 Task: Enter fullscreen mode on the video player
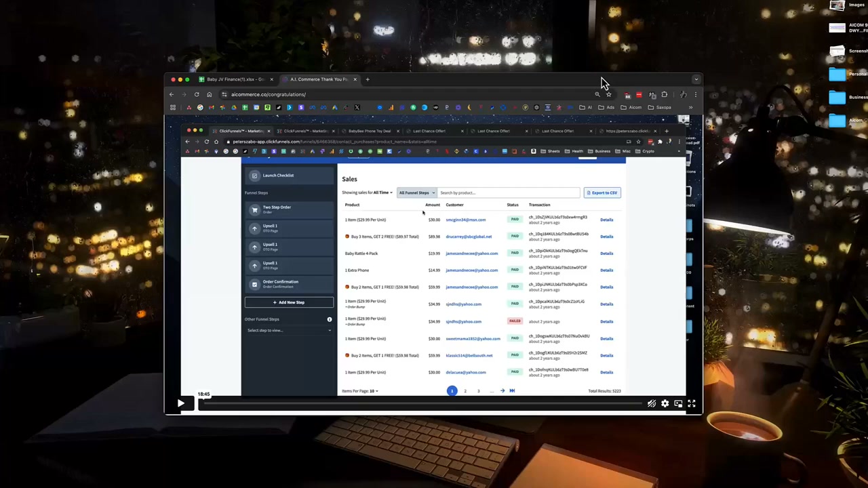691,403
